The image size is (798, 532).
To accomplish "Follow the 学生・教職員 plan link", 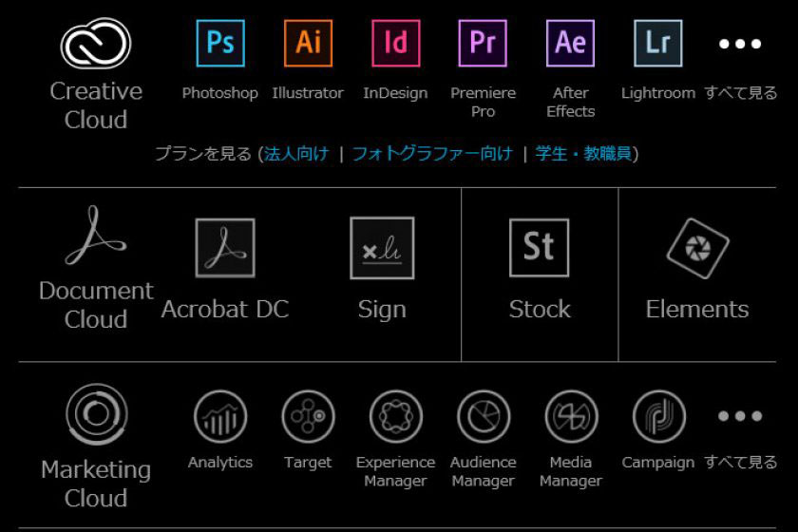I will tap(583, 154).
